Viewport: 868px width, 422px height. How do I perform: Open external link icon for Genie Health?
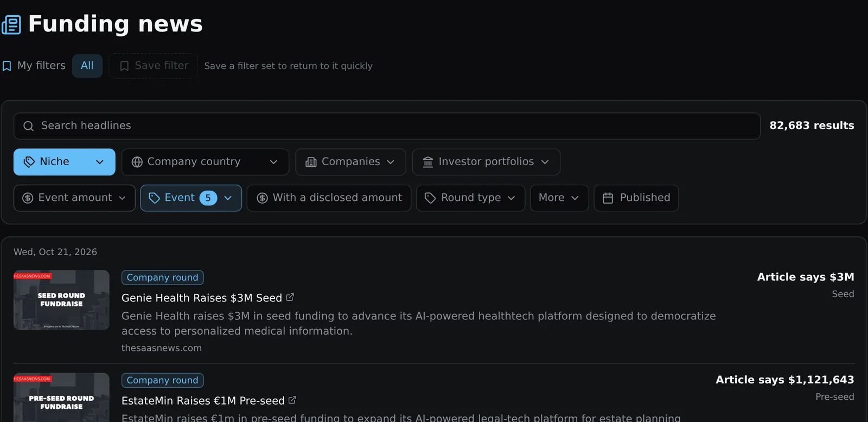point(290,297)
